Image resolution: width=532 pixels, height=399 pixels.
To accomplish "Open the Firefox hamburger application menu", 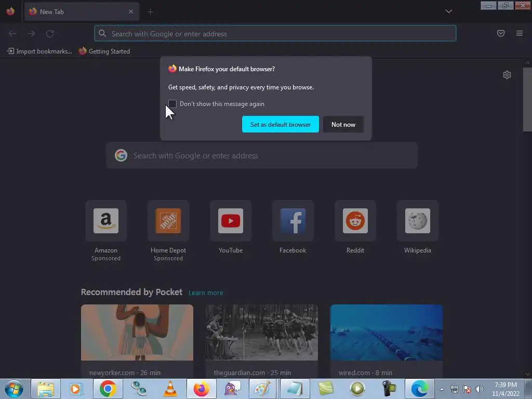I will 520,33.
